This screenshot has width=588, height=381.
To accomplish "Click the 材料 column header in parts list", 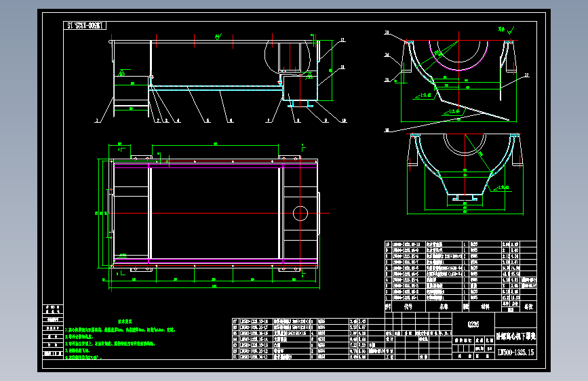I will point(485,306).
